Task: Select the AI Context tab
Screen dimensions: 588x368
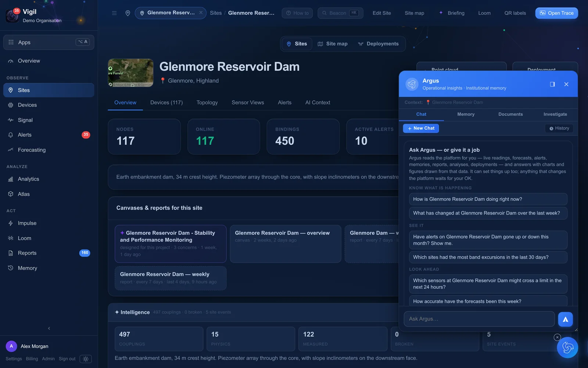Action: coord(318,103)
